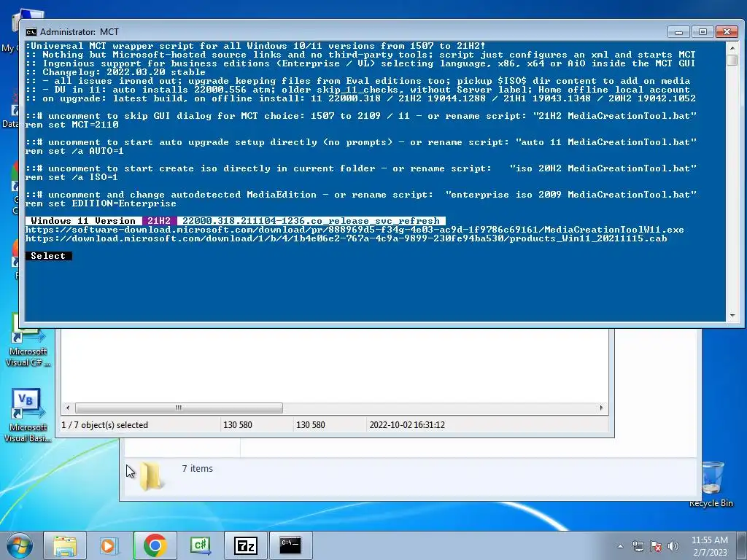The image size is (747, 560).
Task: Open Windows Explorer from the taskbar
Action: 65,545
